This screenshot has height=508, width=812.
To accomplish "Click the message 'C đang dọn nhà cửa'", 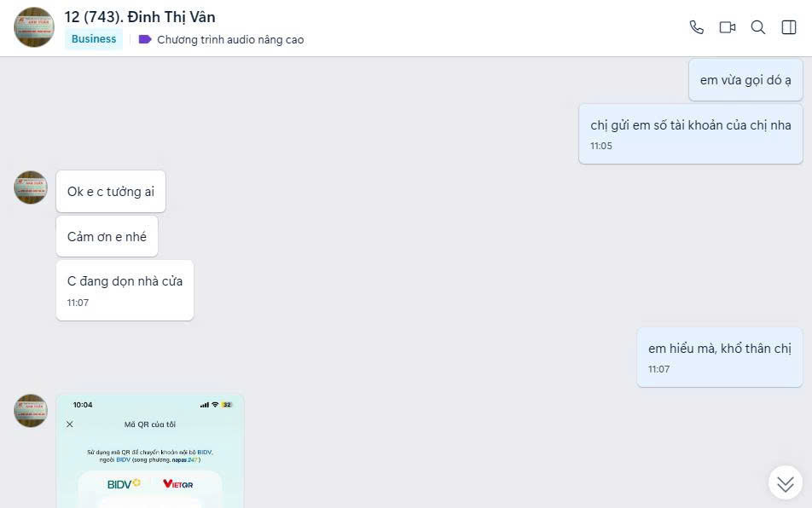I will (125, 290).
